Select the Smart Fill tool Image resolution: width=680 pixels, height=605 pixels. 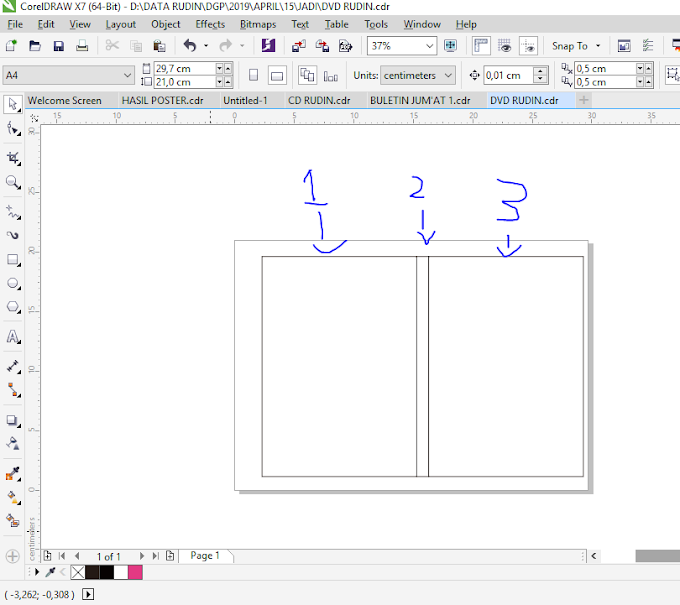[13, 520]
